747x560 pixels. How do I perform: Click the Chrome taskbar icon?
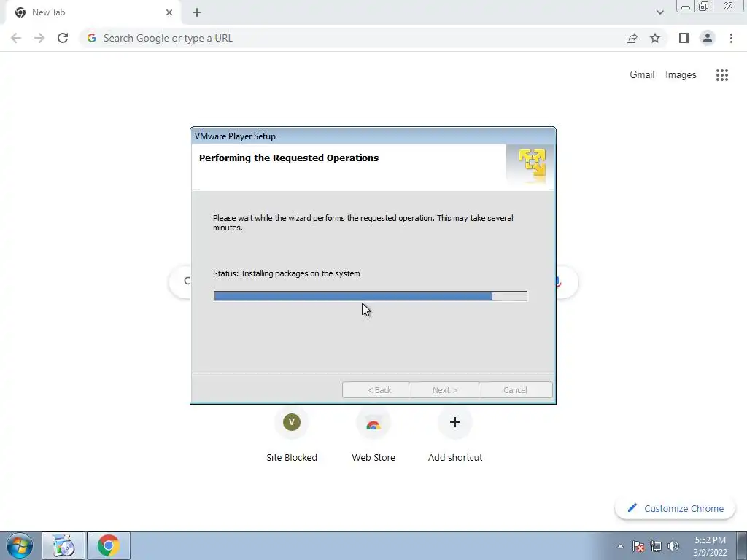[x=109, y=545]
